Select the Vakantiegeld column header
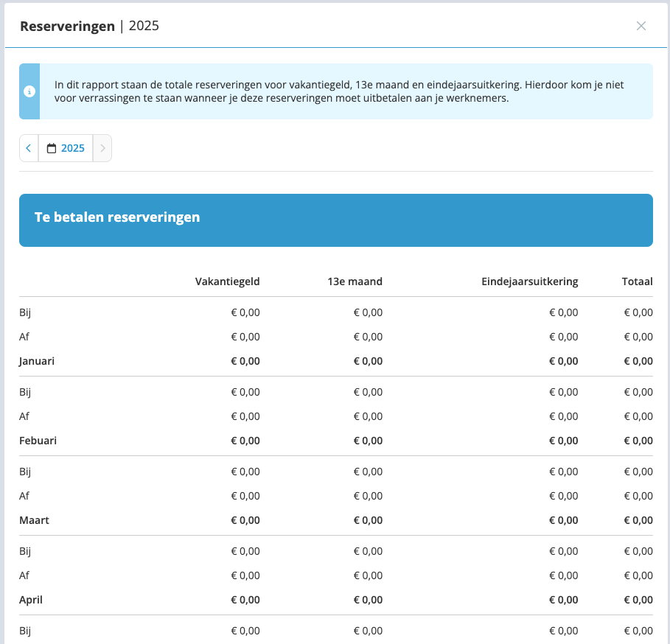670x644 pixels. 227,281
